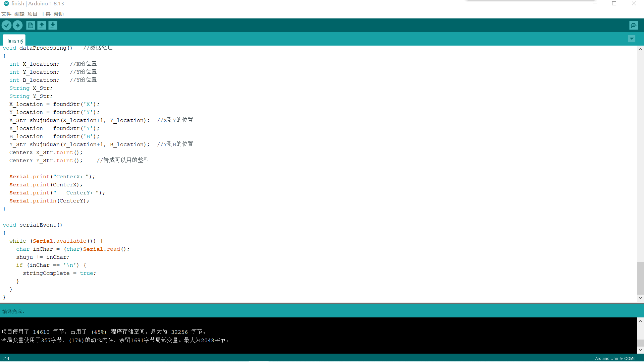Open the tab list dropdown arrow
Image resolution: width=644 pixels, height=362 pixels.
pos(632,39)
